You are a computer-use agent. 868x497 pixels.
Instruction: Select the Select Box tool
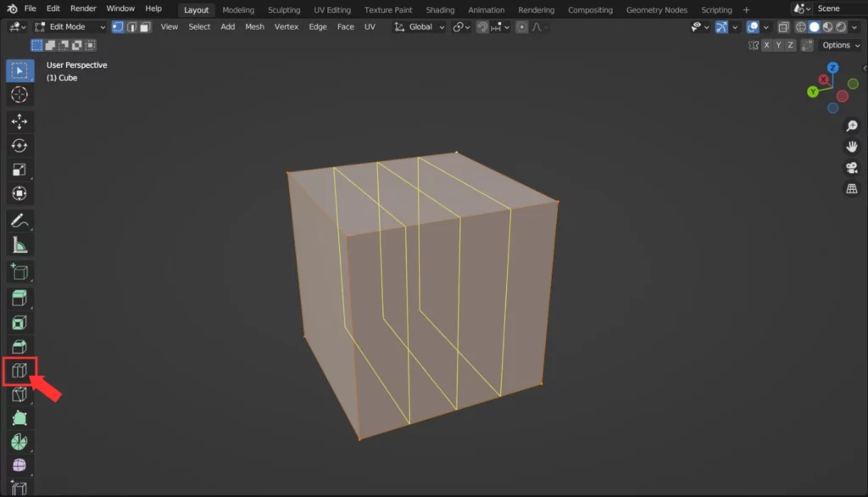(x=20, y=71)
